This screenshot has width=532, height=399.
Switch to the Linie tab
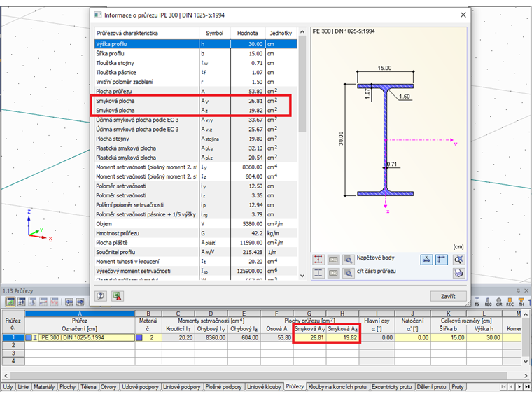[23, 387]
